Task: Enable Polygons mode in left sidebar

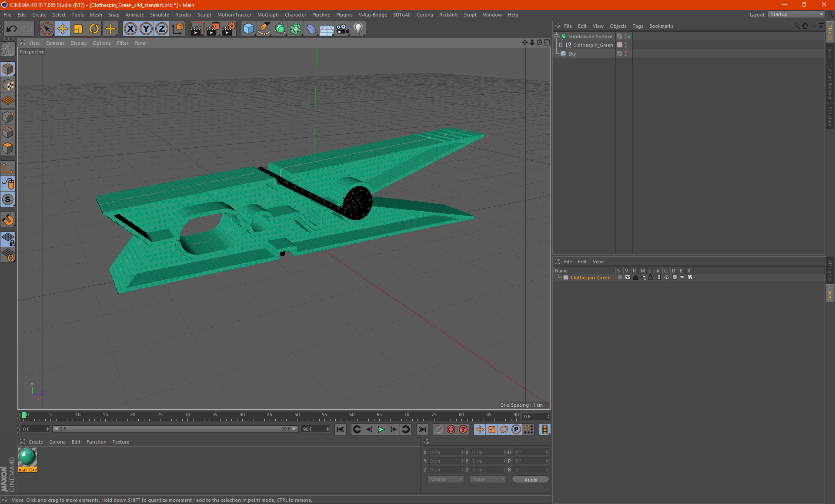Action: click(x=8, y=148)
